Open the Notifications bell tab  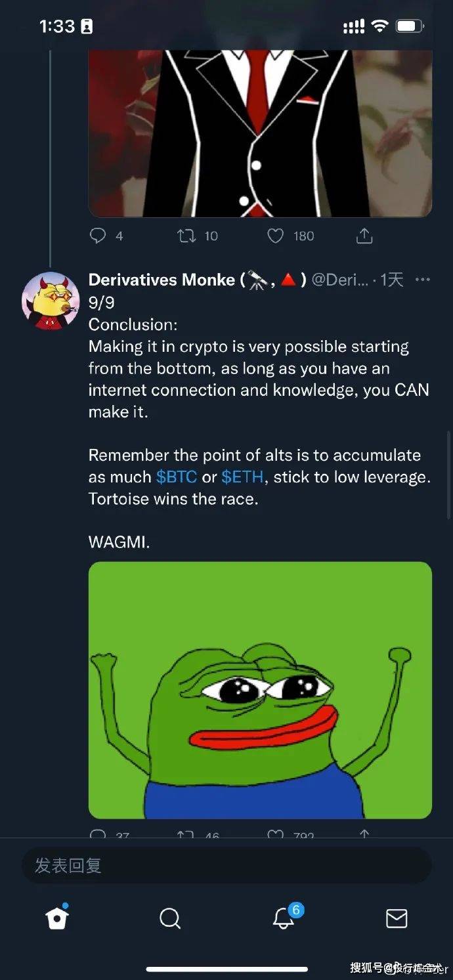click(284, 918)
